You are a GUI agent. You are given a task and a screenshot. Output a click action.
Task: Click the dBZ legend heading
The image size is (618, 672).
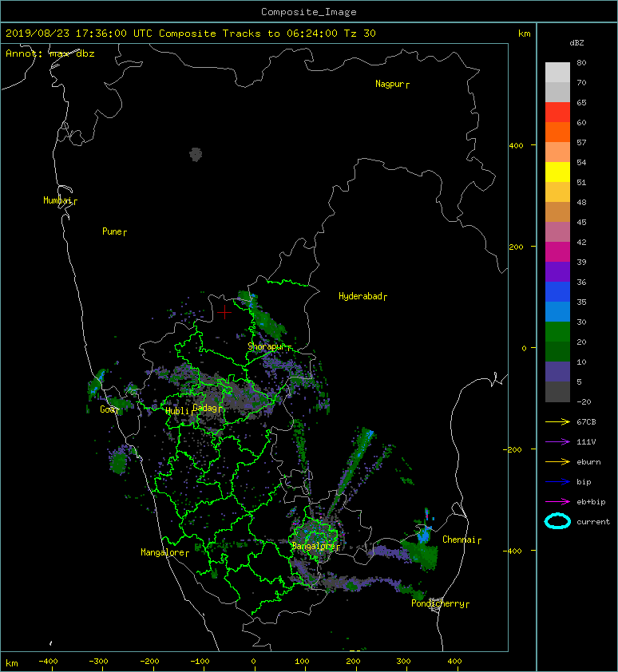pos(576,43)
